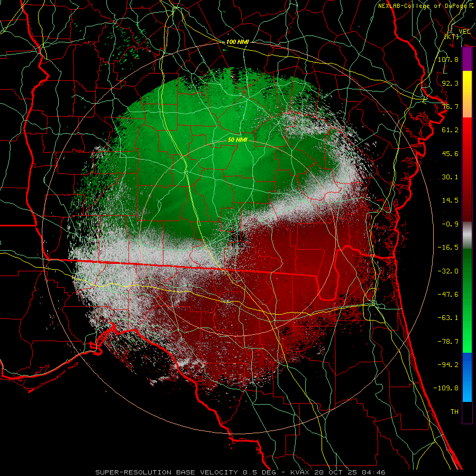Select the 61.2 legend value
This screenshot has width=476, height=476.
click(x=450, y=130)
